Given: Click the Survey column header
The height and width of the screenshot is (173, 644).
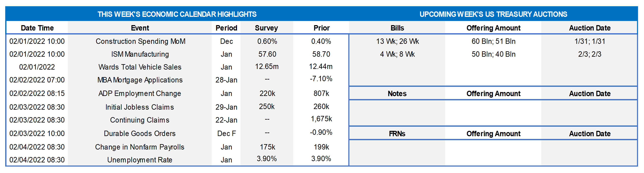Looking at the screenshot, I should coord(266,28).
